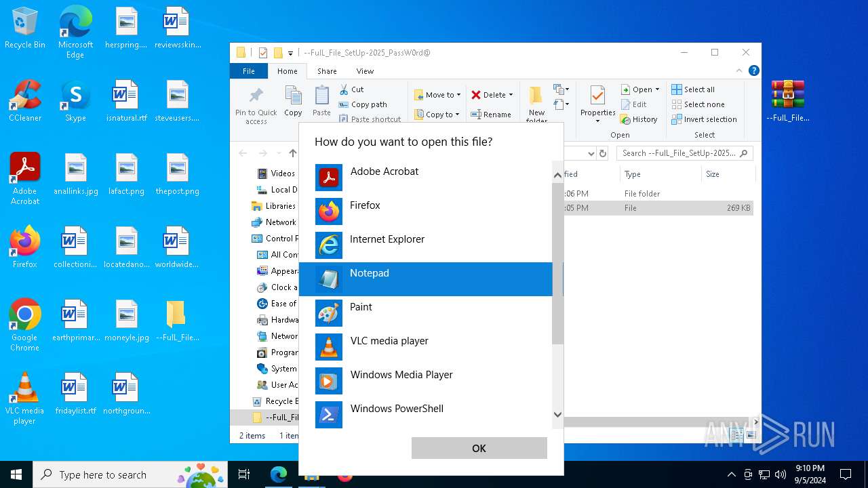
Task: Click the Paste ribbon button
Action: (x=321, y=102)
